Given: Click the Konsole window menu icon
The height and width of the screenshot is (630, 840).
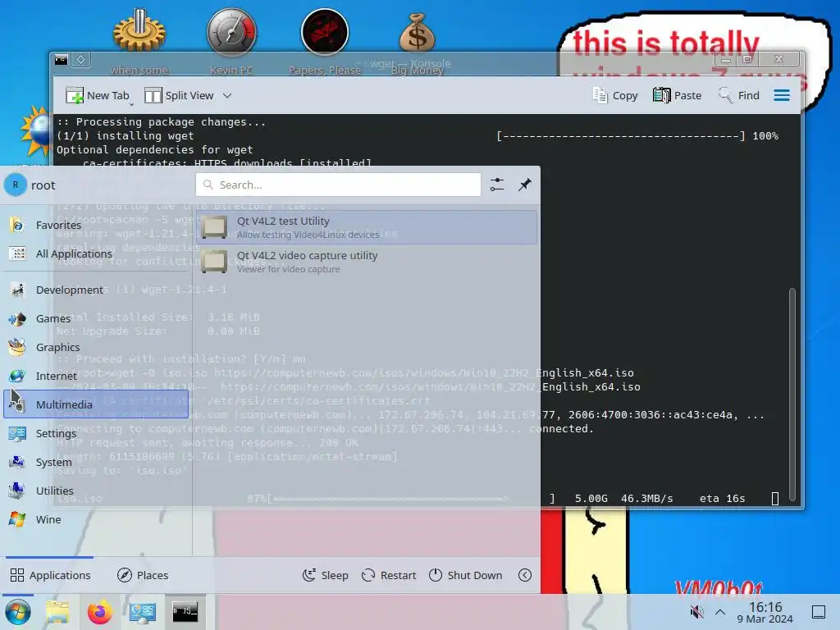Looking at the screenshot, I should [x=61, y=59].
